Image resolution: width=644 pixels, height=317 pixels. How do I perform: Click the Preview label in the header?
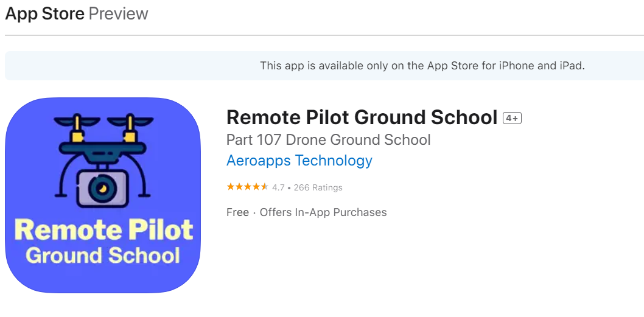118,13
